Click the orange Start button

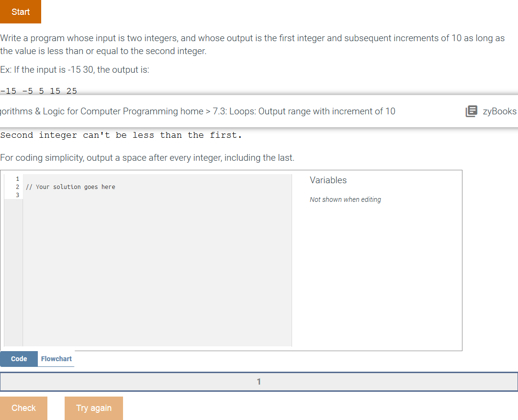click(20, 11)
